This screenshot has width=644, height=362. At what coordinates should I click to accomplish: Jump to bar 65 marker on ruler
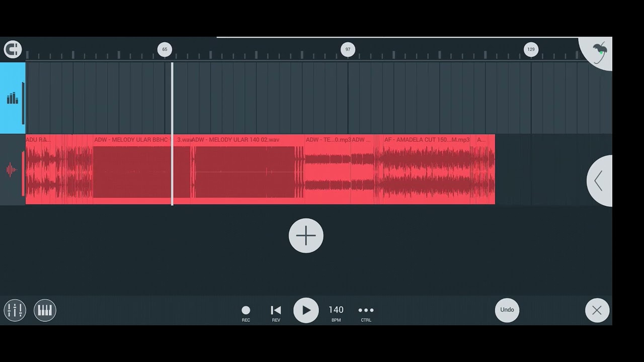(x=165, y=49)
